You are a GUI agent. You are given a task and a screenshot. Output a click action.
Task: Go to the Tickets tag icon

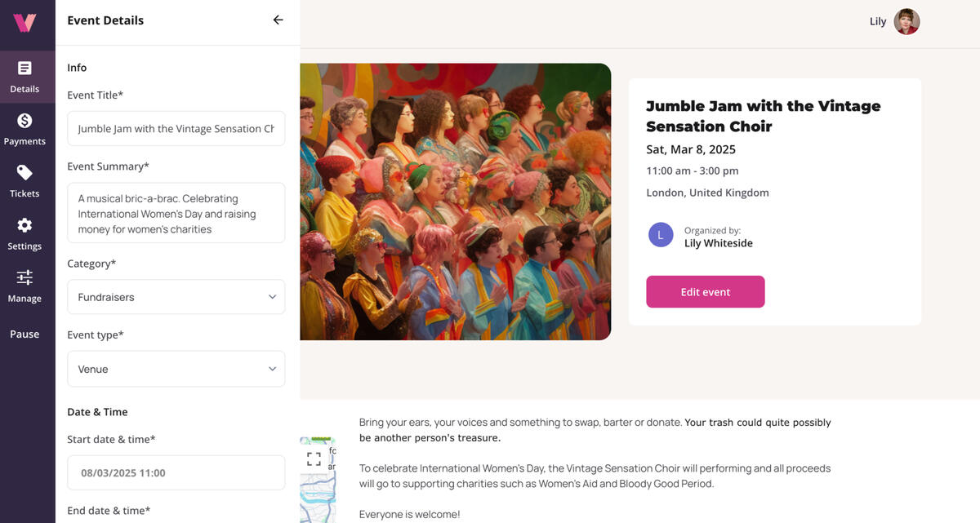24,181
